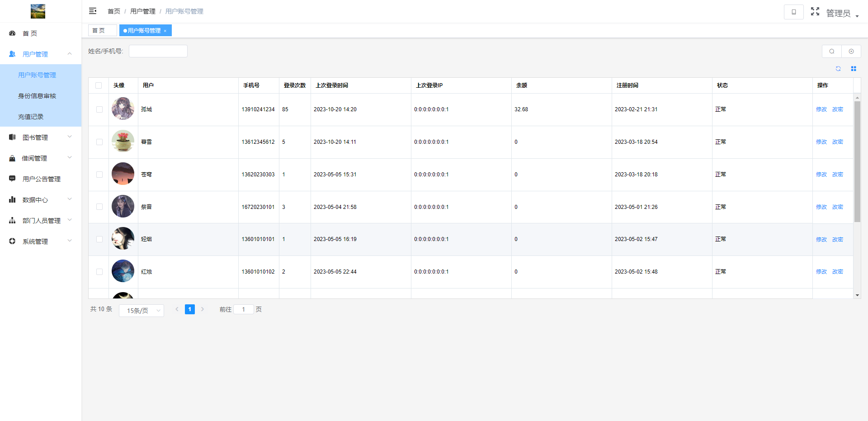Click the refresh table icon

(x=838, y=69)
